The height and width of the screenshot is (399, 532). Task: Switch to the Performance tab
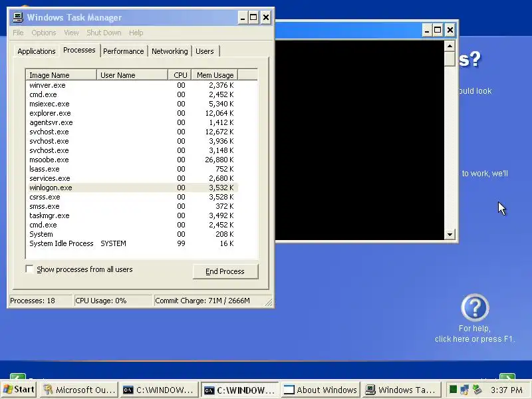[x=124, y=51]
